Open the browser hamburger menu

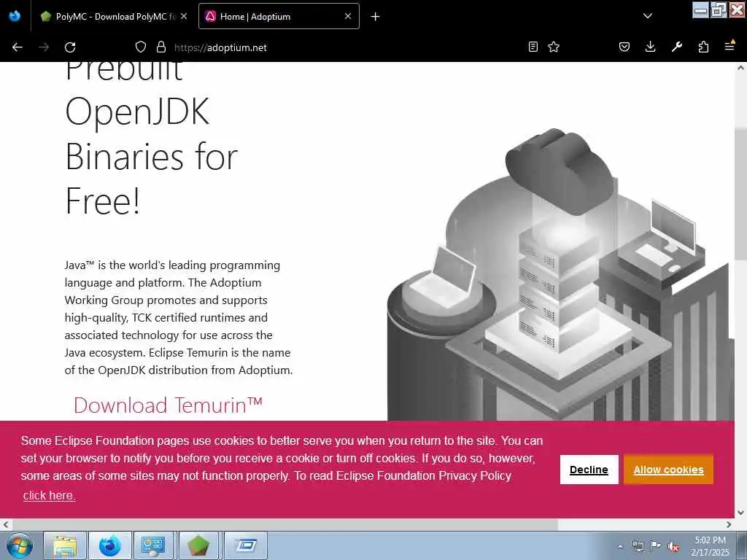point(729,46)
